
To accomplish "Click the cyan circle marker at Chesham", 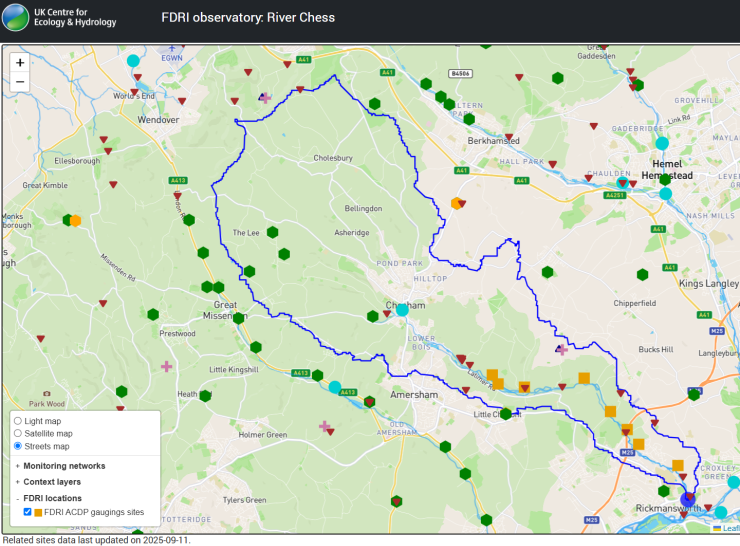I will (402, 310).
